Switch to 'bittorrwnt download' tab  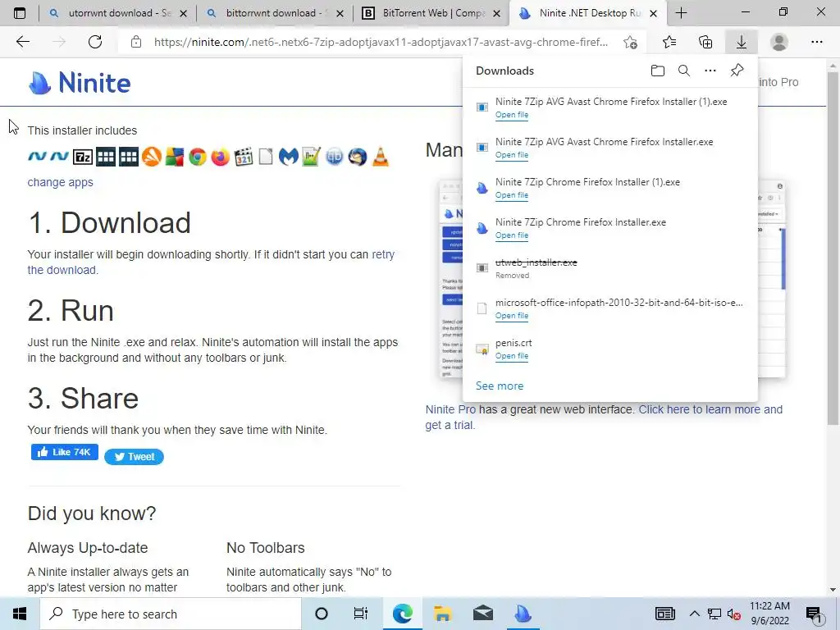[276, 13]
